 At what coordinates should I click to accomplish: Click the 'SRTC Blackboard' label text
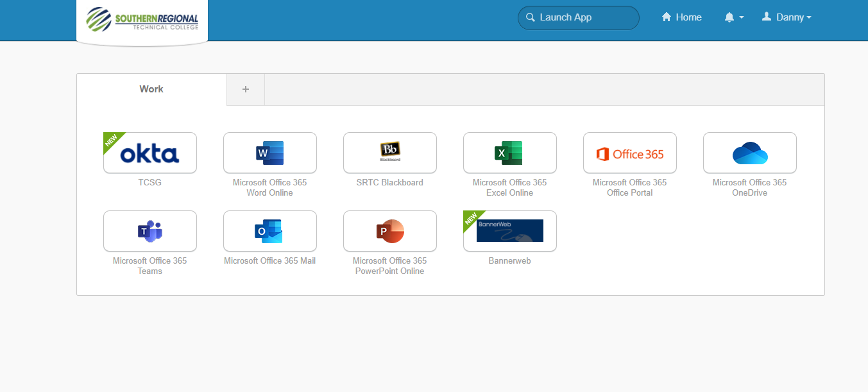coord(390,182)
